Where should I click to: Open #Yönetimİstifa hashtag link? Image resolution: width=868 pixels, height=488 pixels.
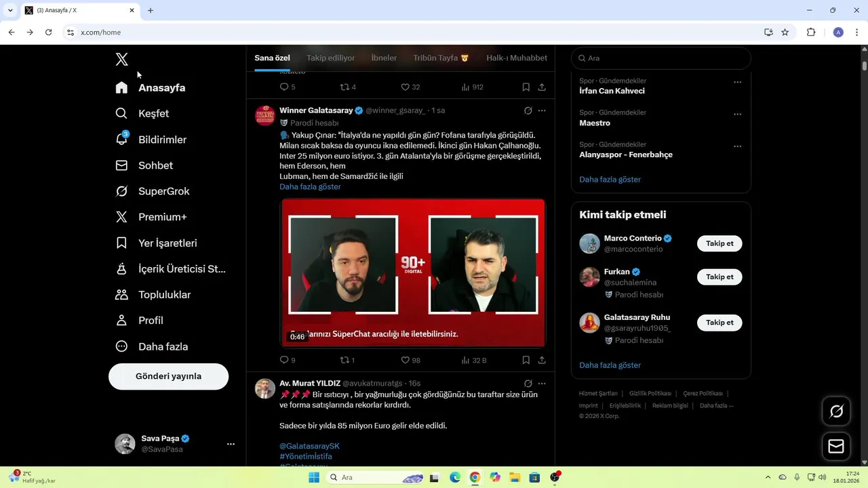point(306,456)
